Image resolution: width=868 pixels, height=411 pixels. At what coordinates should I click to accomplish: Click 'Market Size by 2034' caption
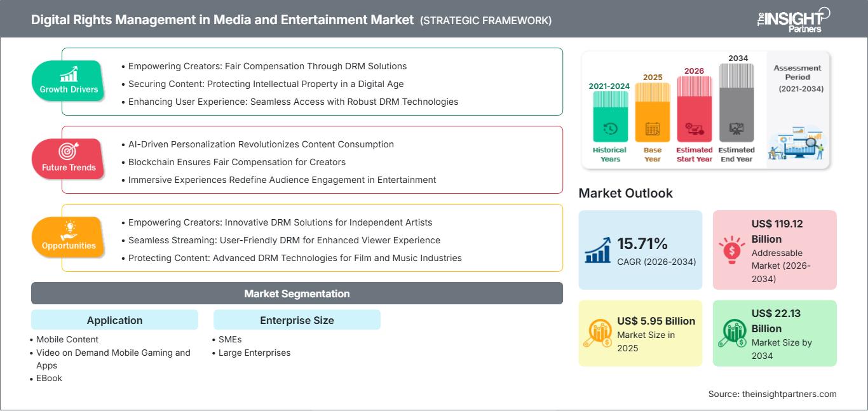click(x=782, y=349)
